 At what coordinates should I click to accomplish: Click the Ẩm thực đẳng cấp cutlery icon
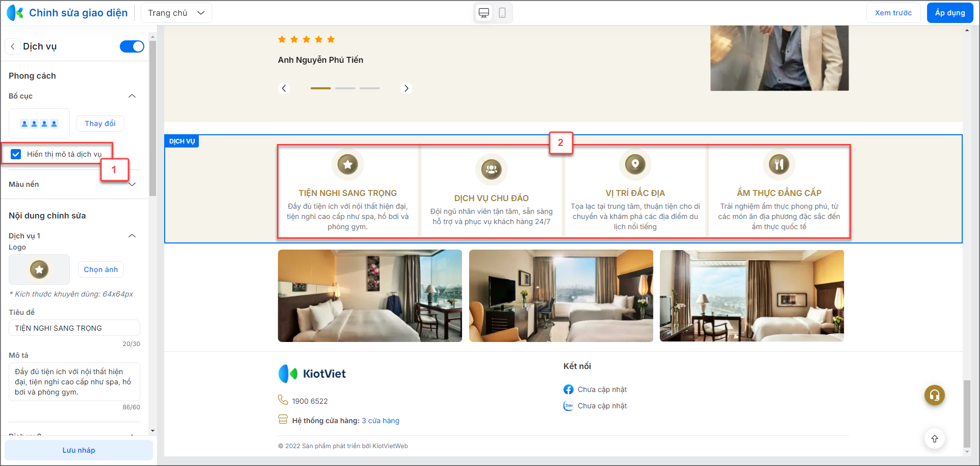pos(779,164)
